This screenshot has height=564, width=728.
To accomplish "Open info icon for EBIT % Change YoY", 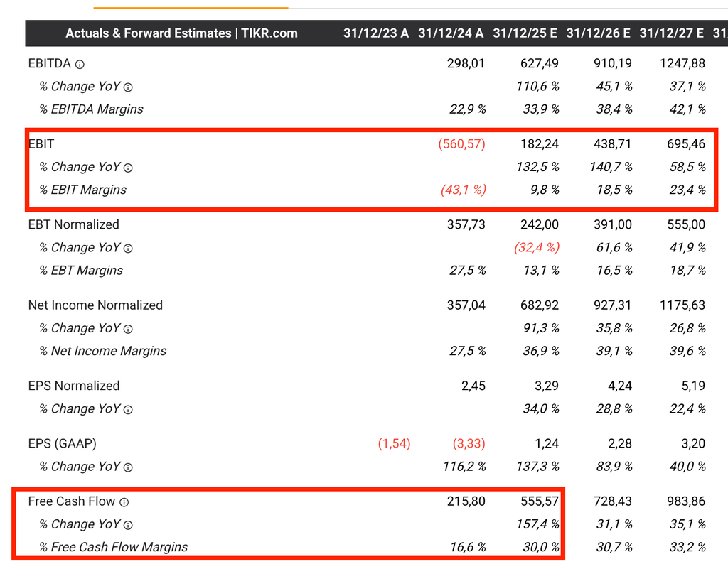I will 128,168.
